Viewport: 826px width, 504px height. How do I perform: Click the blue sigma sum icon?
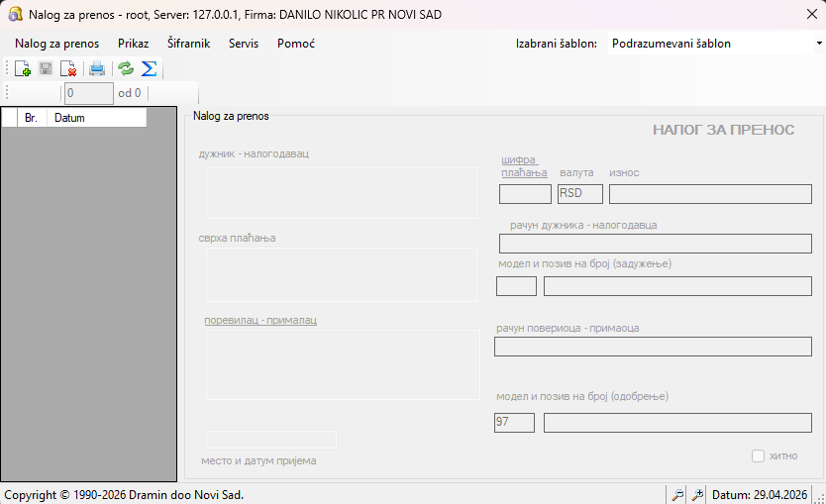150,68
